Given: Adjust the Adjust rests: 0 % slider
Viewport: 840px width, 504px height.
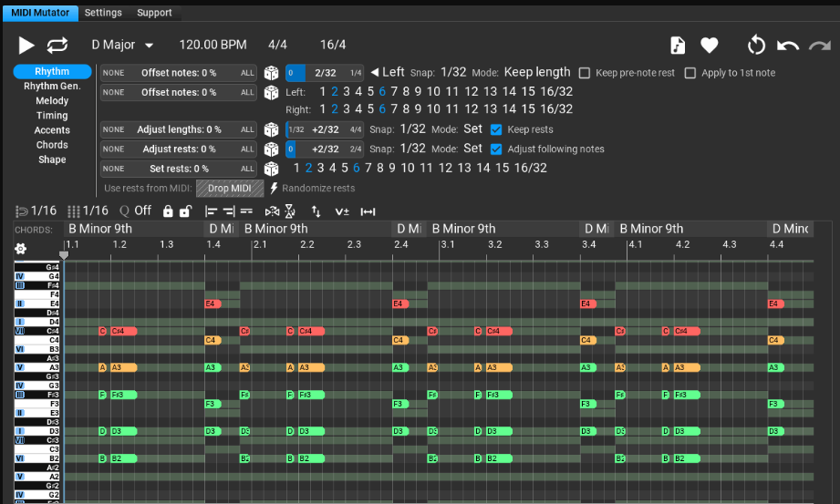Looking at the screenshot, I should click(179, 149).
